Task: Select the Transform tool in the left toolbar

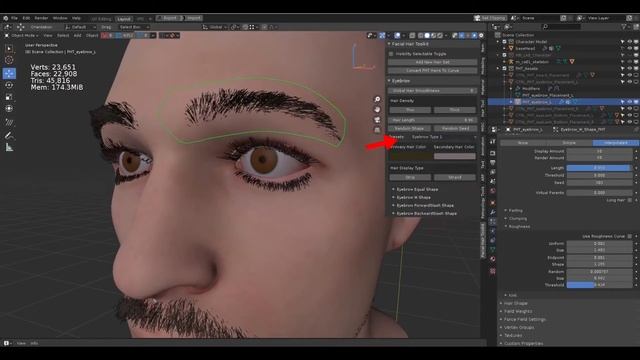Action: (x=9, y=109)
